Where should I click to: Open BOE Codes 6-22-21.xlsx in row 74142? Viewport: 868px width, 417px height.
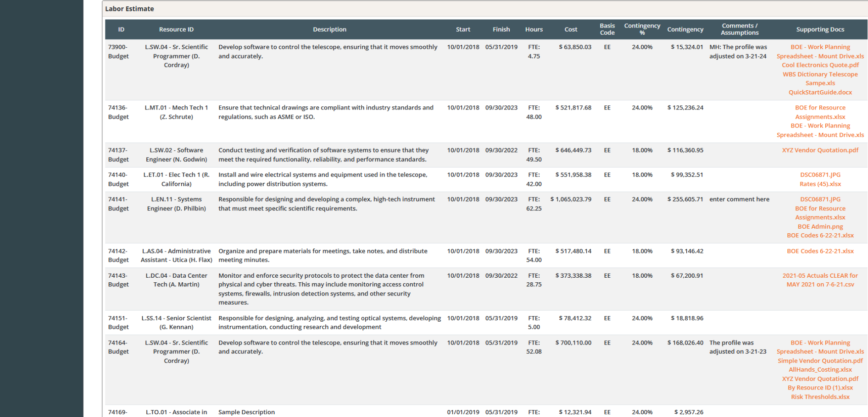click(820, 251)
